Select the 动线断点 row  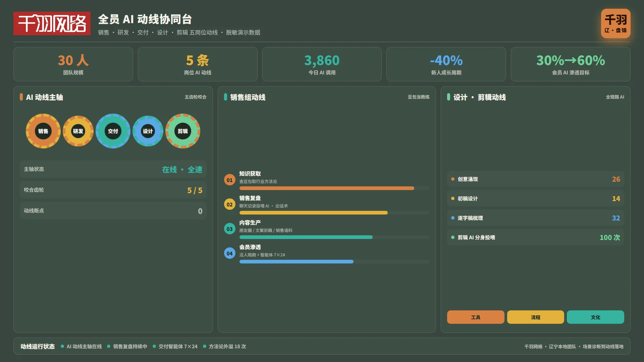point(113,211)
